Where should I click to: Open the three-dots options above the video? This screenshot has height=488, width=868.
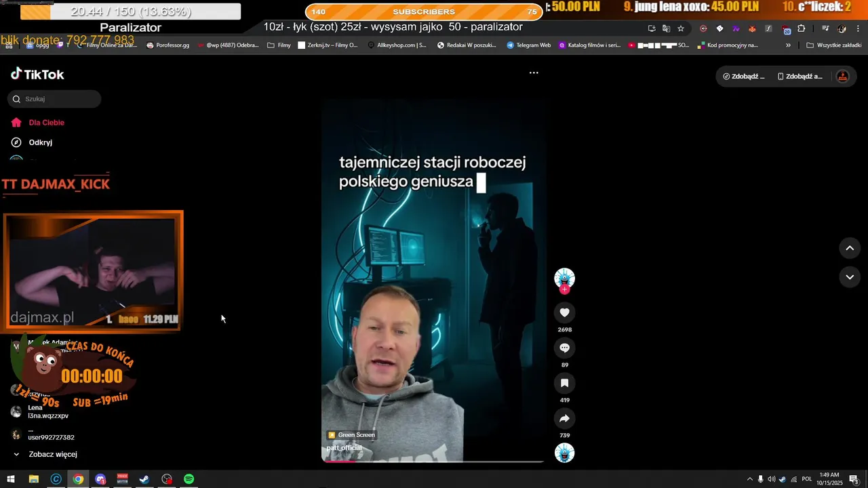coord(534,73)
